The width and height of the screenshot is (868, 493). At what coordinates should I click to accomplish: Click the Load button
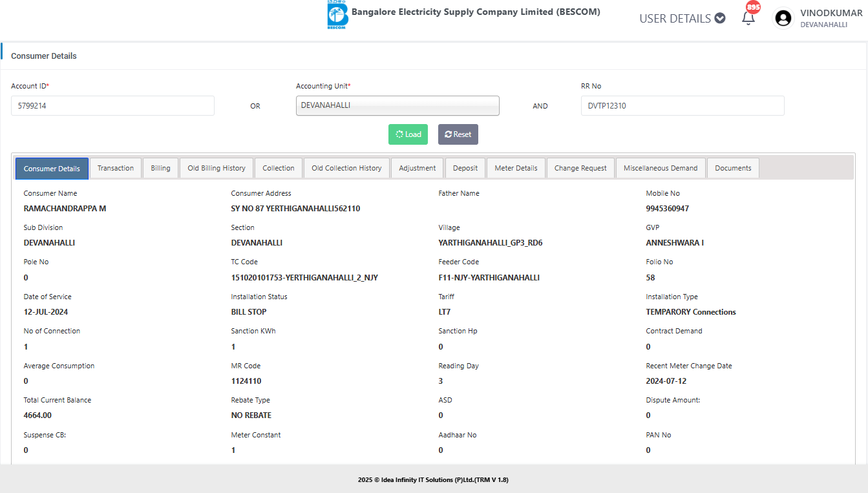coord(408,134)
